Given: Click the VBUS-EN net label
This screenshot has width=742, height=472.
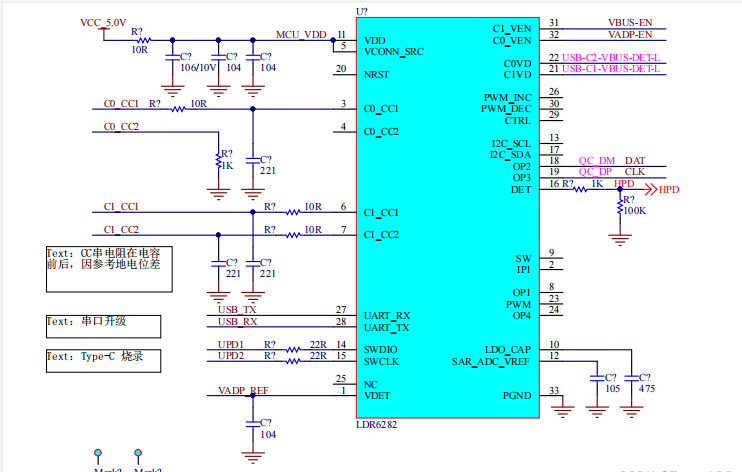Looking at the screenshot, I should click(x=630, y=23).
